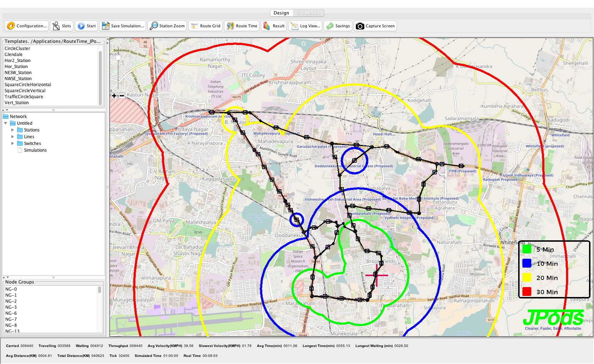Collapse the Untitled network node

tap(6, 123)
